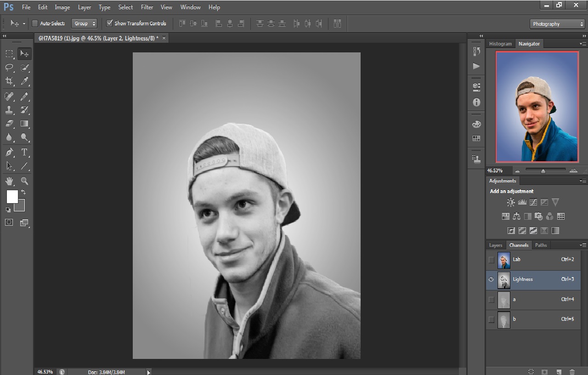The image size is (588, 375).
Task: Open the Navigator panel flyout menu
Action: pyautogui.click(x=583, y=44)
